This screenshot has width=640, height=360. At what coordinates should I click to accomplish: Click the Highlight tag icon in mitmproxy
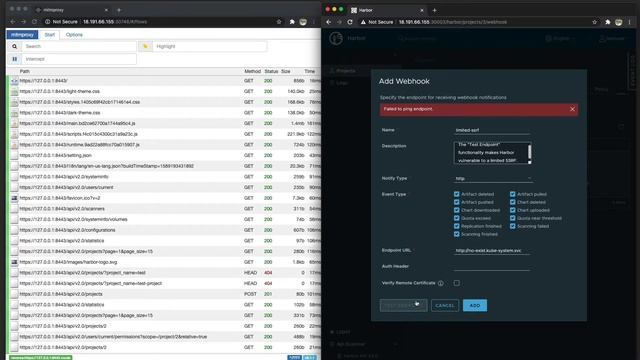(145, 47)
